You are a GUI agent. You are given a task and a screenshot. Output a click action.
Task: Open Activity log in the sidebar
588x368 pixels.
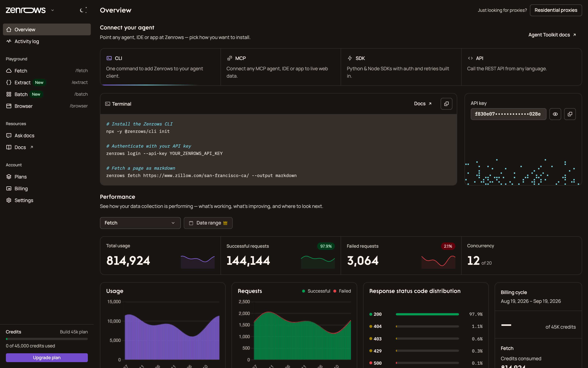(47, 41)
